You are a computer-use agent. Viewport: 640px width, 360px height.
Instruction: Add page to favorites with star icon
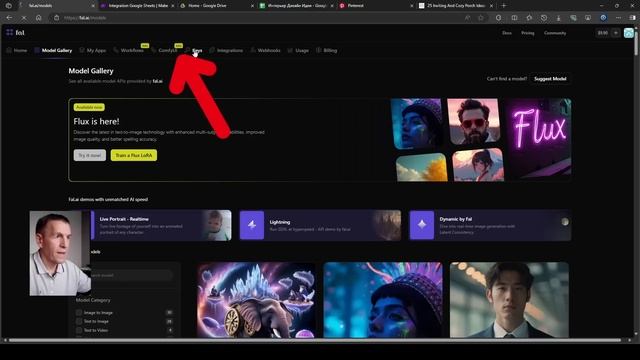pos(481,18)
